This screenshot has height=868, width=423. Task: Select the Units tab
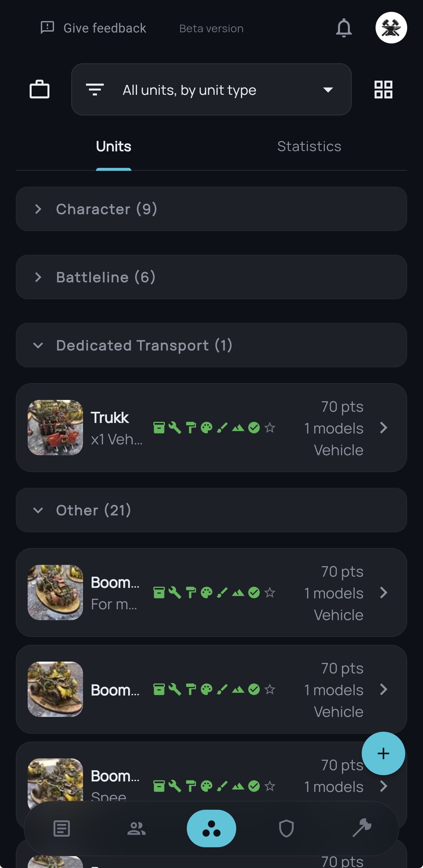[113, 146]
